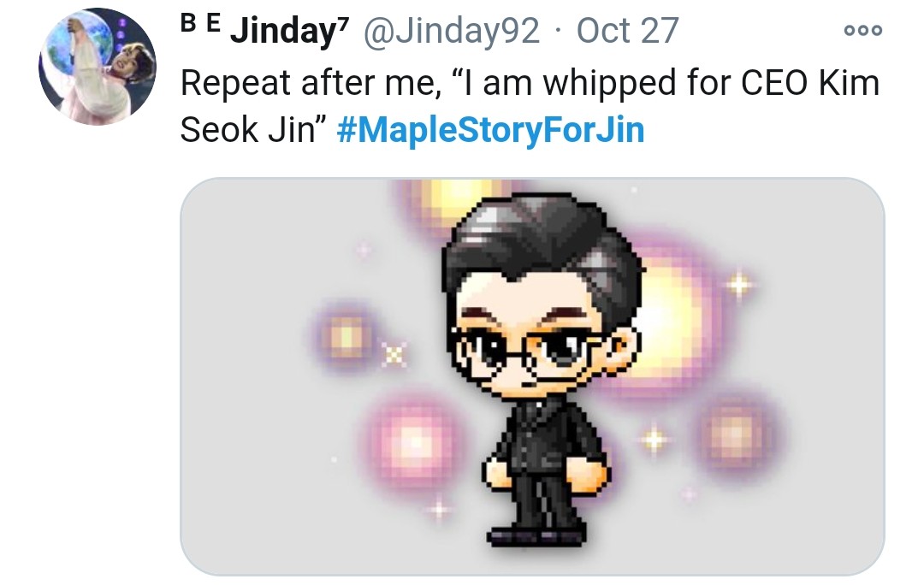Image resolution: width=924 pixels, height=585 pixels.
Task: Open the tweet's three-dot more options menu
Action: 862,30
